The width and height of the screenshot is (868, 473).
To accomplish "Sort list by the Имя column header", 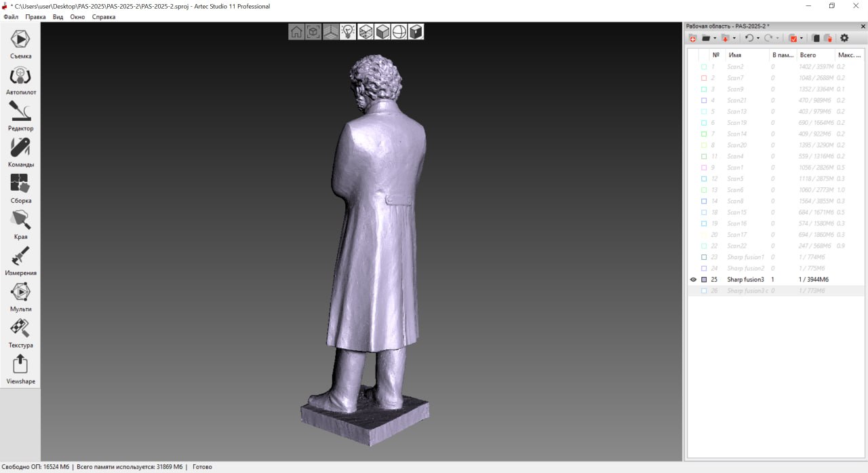I will 747,55.
